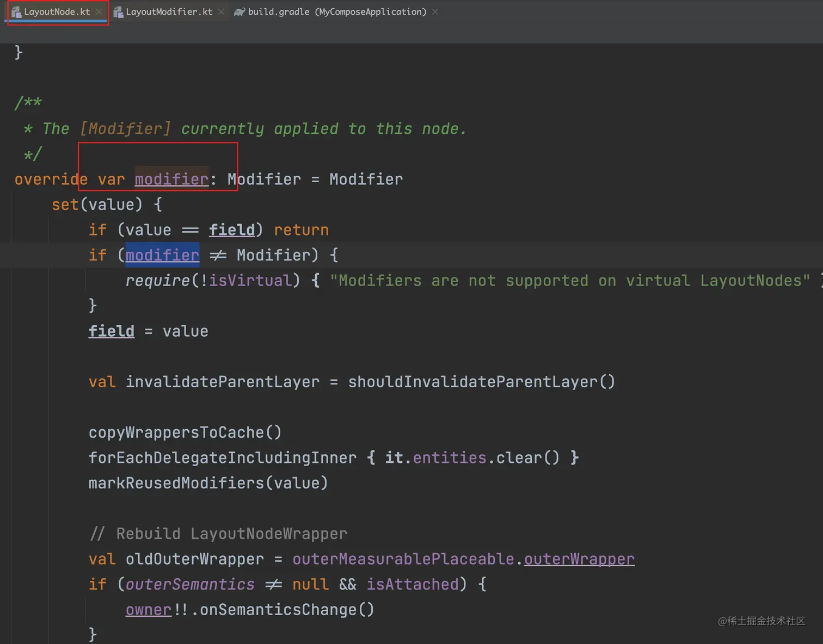Click the [Modifier] reference in the KDoc comment
This screenshot has width=823, height=644.
125,128
